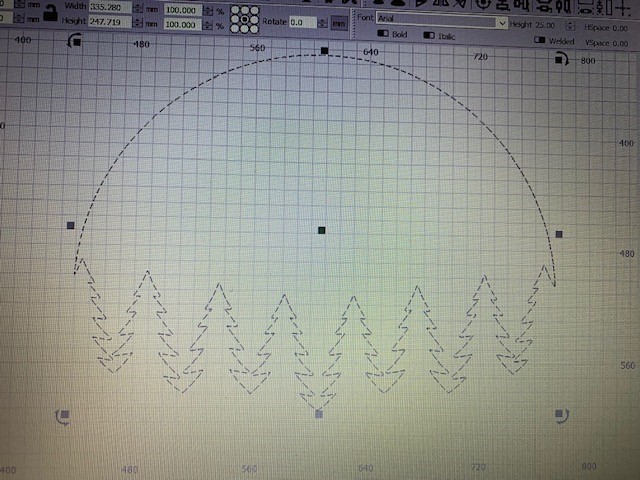640x480 pixels.
Task: Click the top-right rotate handle of the selection
Action: (562, 59)
